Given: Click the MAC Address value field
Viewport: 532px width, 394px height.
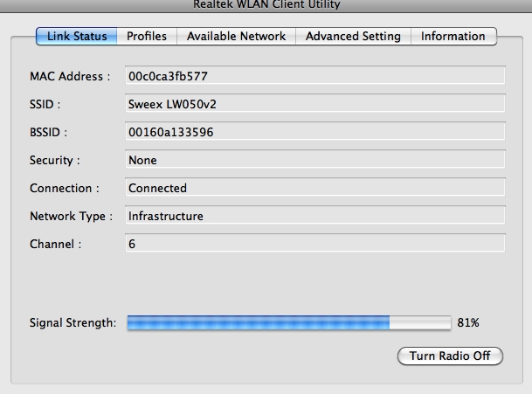Looking at the screenshot, I should click(315, 76).
